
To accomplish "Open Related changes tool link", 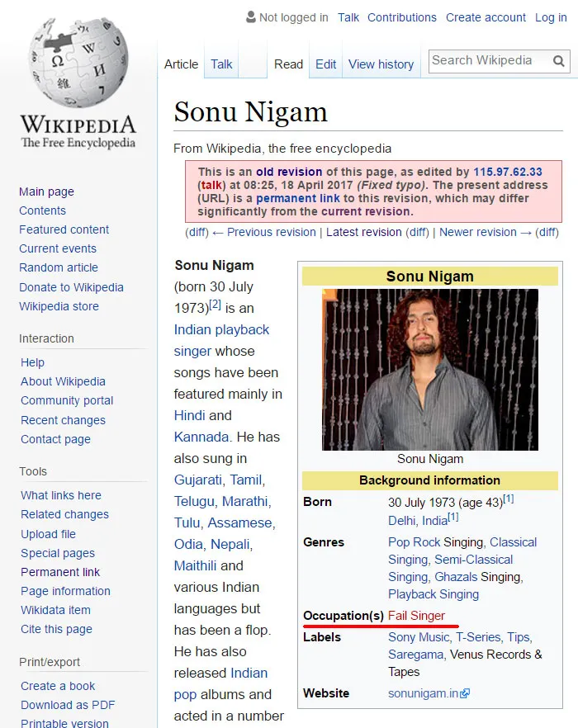I will click(64, 514).
